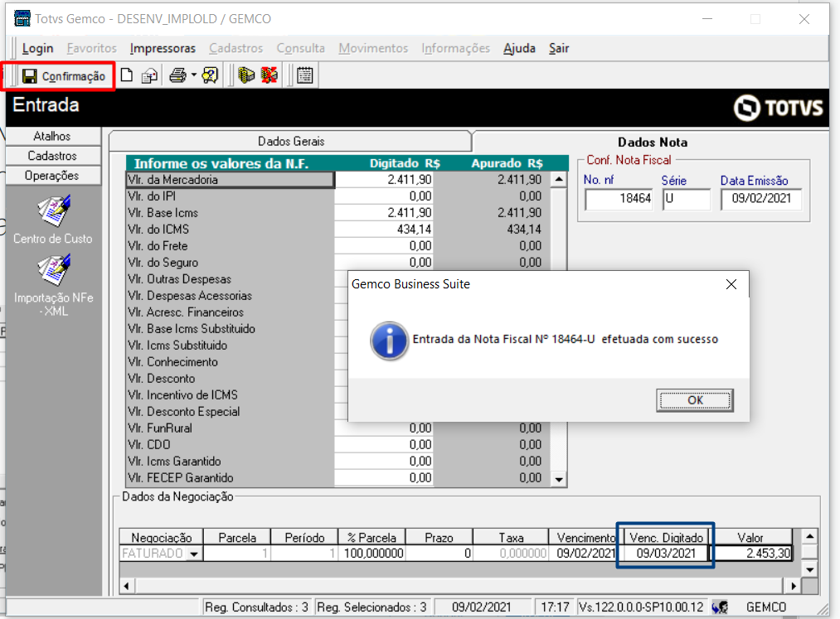Click the help question-mark toolbar icon
This screenshot has height=619, width=840.
click(210, 75)
